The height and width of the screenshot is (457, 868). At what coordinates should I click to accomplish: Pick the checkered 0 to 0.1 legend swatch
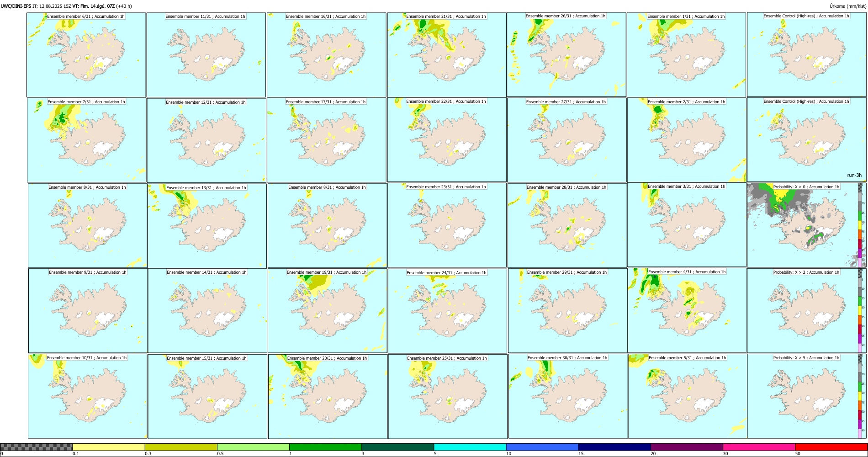[x=37, y=447]
